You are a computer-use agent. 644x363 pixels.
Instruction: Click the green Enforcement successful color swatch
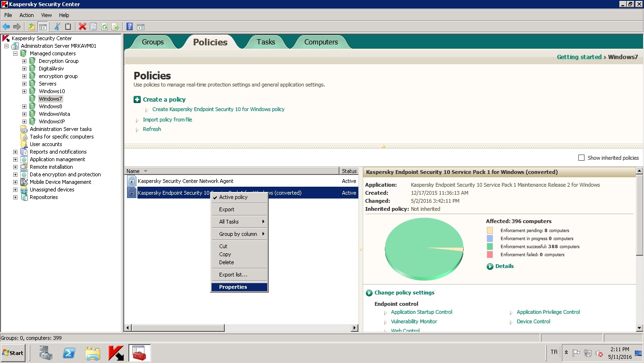click(490, 246)
